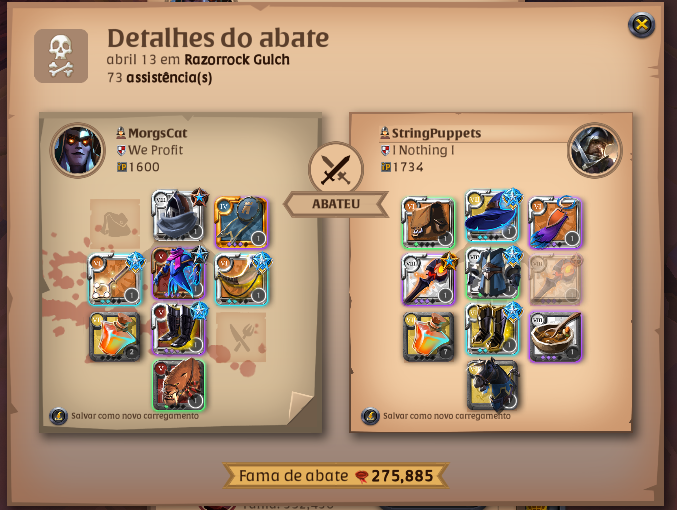The image size is (677, 510).
Task: Save MorgsCat's loadout as new
Action: point(124,416)
